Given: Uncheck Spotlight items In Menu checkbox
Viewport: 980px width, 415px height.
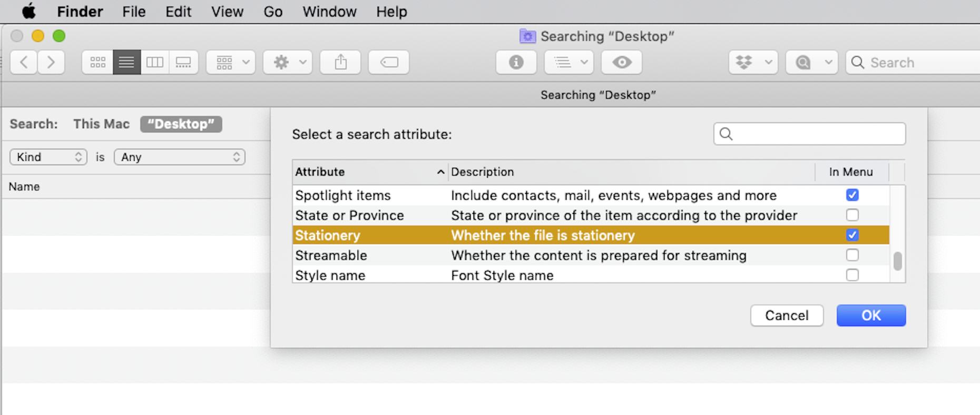Looking at the screenshot, I should point(852,195).
